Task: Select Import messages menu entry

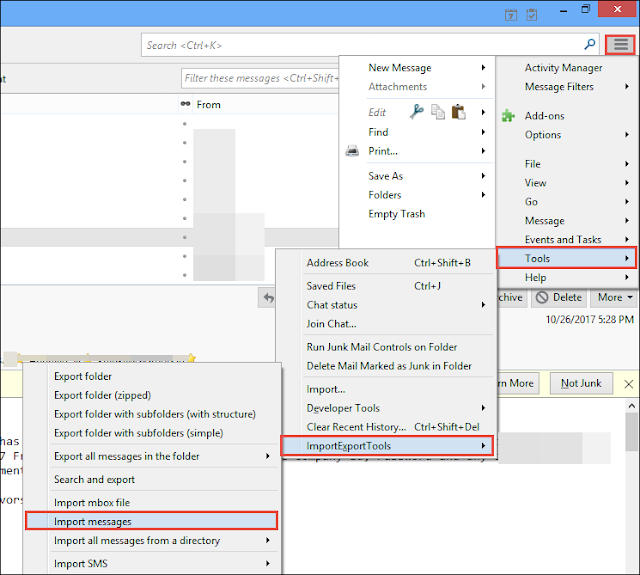Action: (x=151, y=521)
